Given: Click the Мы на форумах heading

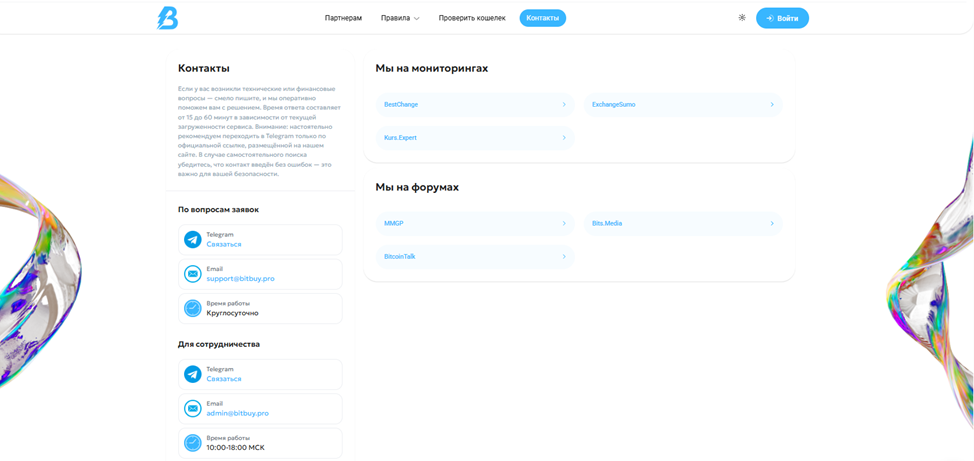Looking at the screenshot, I should (x=417, y=187).
